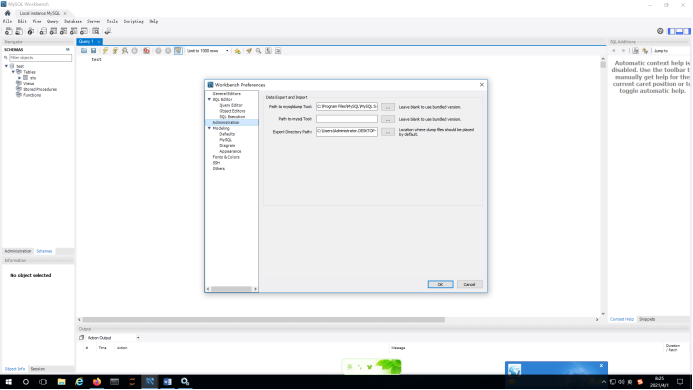The width and height of the screenshot is (693, 390).
Task: Open the File menu
Action: (8, 21)
